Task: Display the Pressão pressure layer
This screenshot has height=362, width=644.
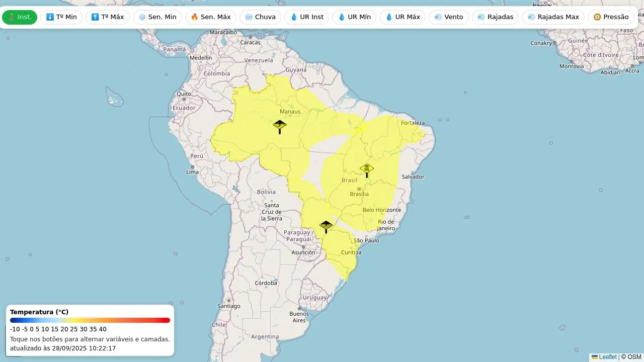Action: point(611,17)
